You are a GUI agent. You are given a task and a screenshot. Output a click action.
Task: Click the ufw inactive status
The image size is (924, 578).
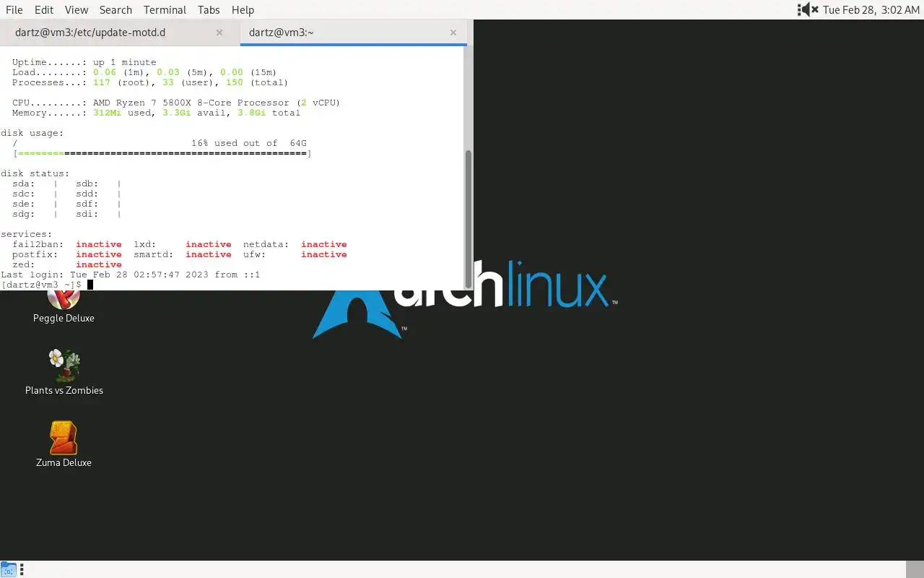pos(324,254)
